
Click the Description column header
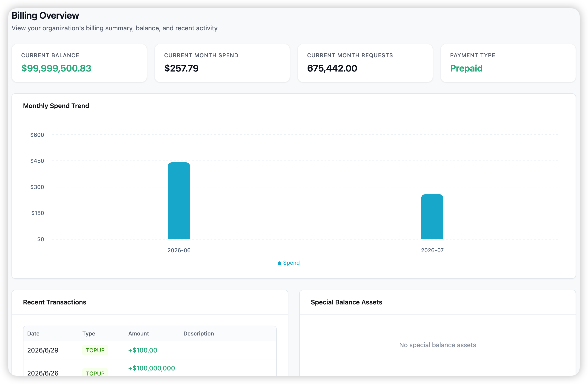tap(199, 334)
